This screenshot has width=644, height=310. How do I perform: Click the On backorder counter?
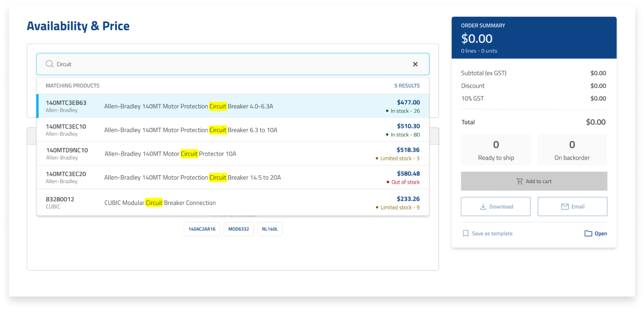tap(572, 150)
